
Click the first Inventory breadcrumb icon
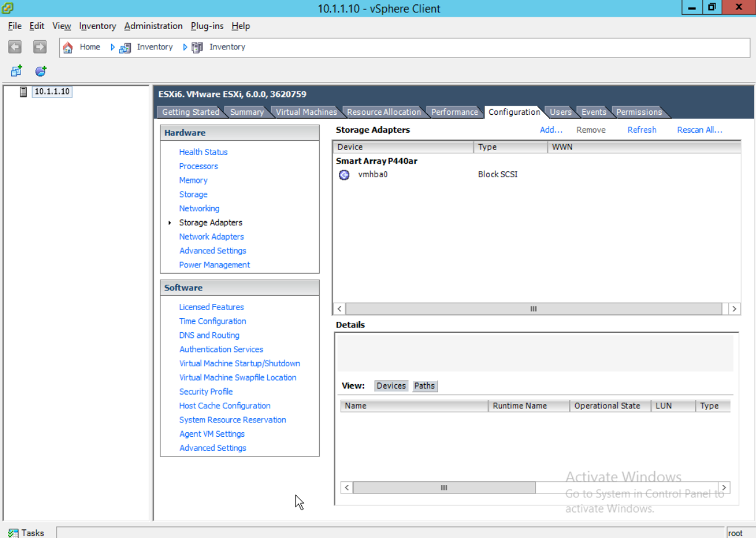[x=125, y=47]
